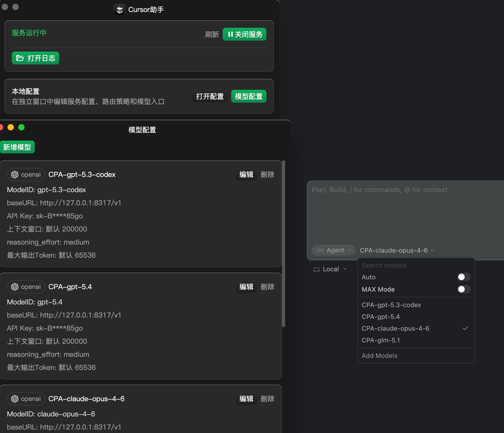Click the green 模型配置 button

pyautogui.click(x=249, y=96)
